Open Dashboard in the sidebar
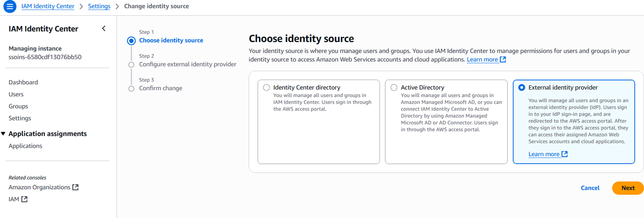This screenshot has height=218, width=644. 23,82
